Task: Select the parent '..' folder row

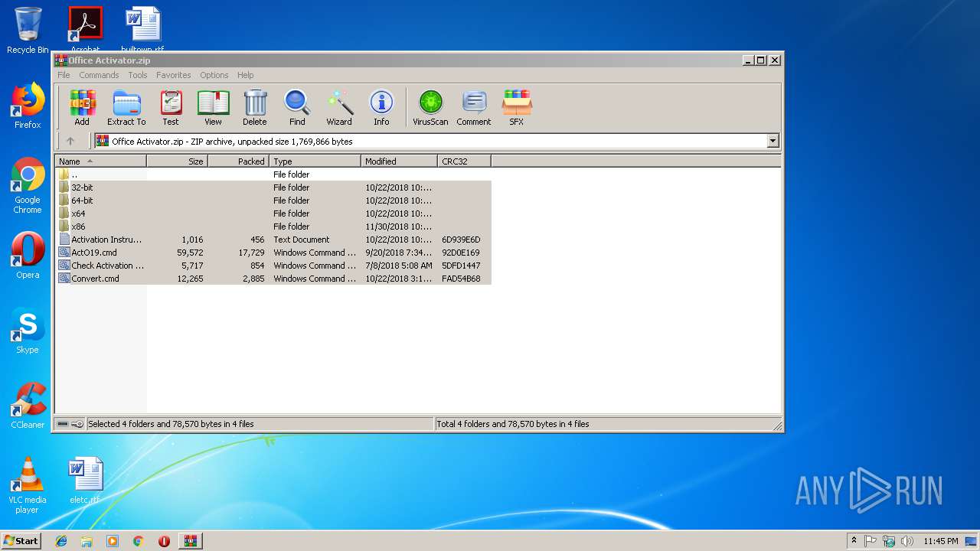Action: tap(273, 174)
